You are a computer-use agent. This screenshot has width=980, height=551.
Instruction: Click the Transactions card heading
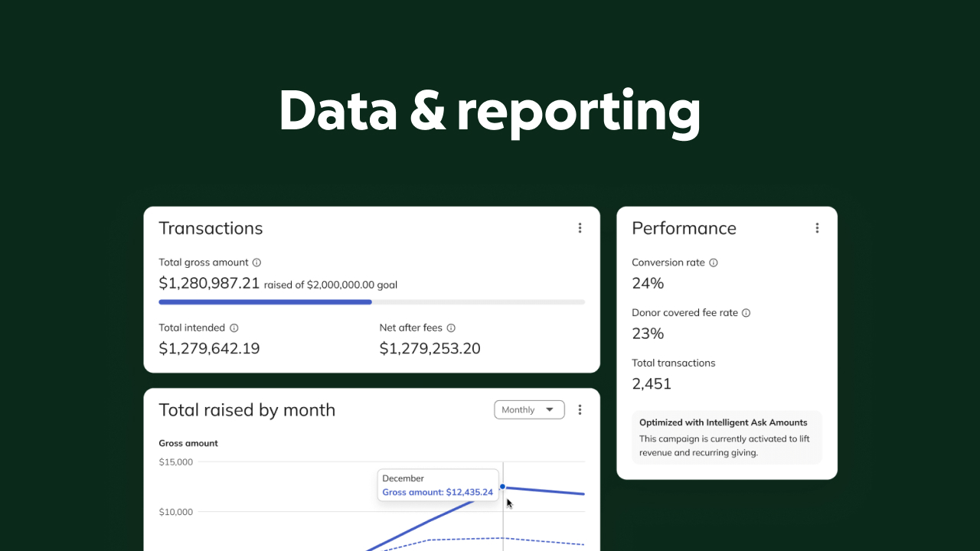[211, 228]
